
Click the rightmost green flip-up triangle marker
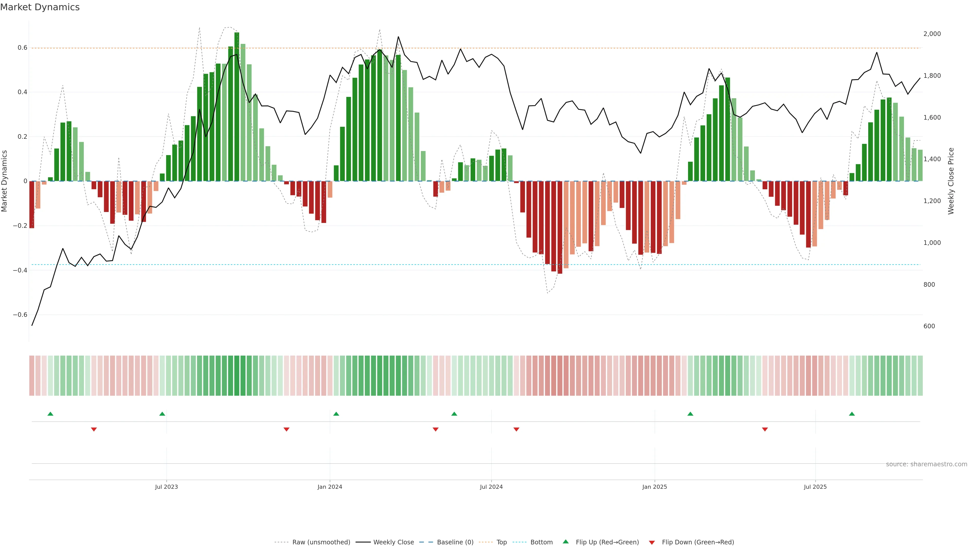tap(852, 414)
